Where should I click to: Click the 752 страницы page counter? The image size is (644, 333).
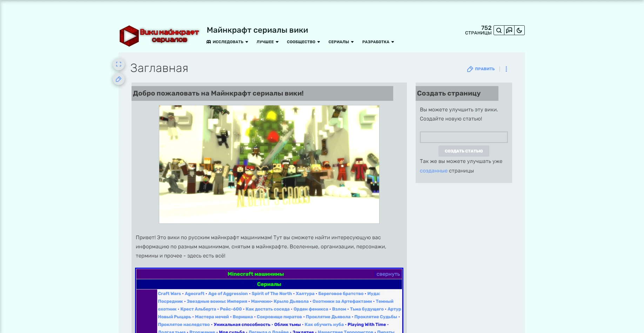[x=478, y=30]
